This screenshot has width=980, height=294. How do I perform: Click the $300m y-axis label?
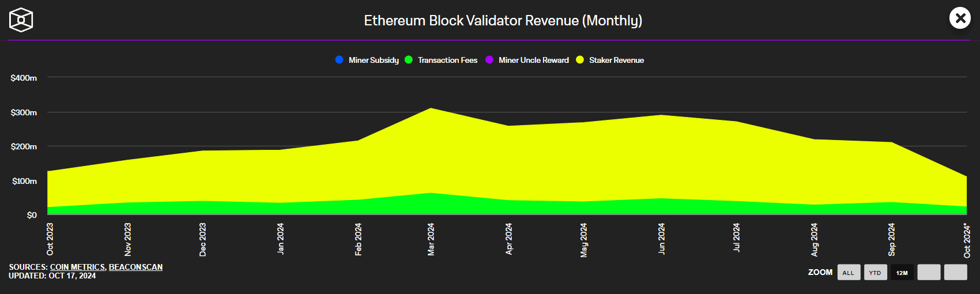(24, 112)
